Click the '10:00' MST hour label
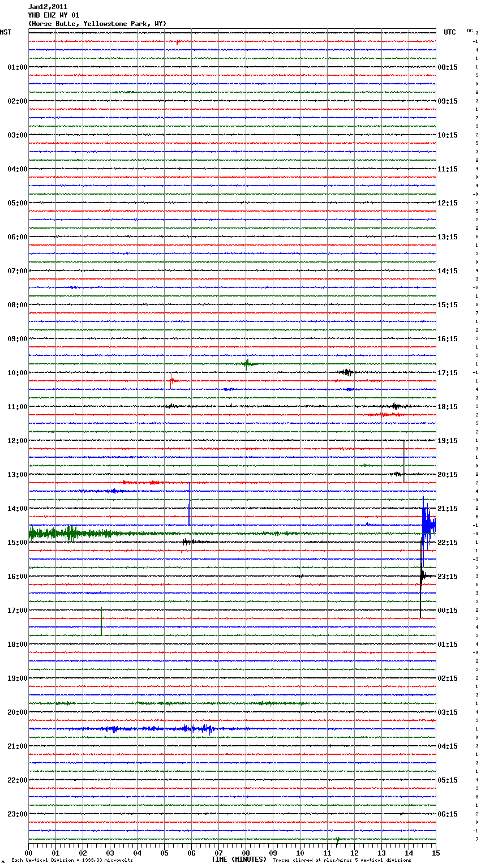 pyautogui.click(x=18, y=373)
